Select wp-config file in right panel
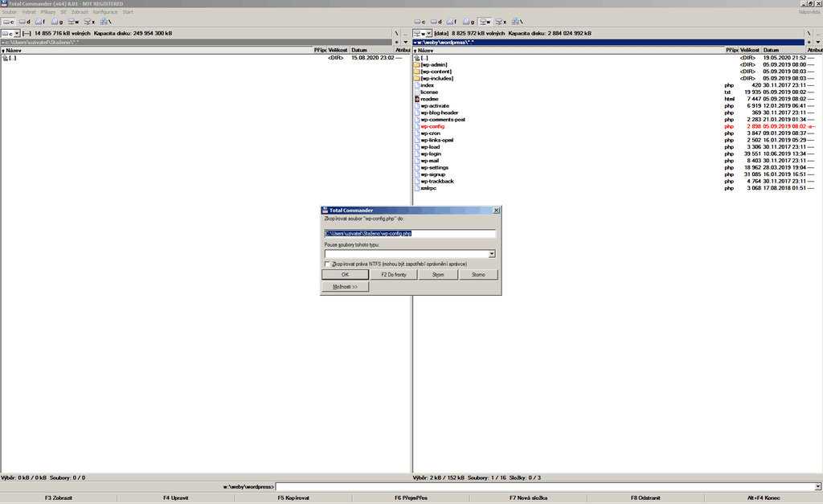823x504 pixels. tap(432, 126)
